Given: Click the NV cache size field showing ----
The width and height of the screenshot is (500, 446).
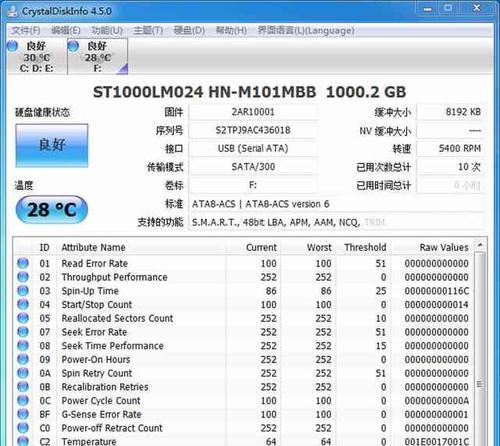Looking at the screenshot, I should [450, 130].
